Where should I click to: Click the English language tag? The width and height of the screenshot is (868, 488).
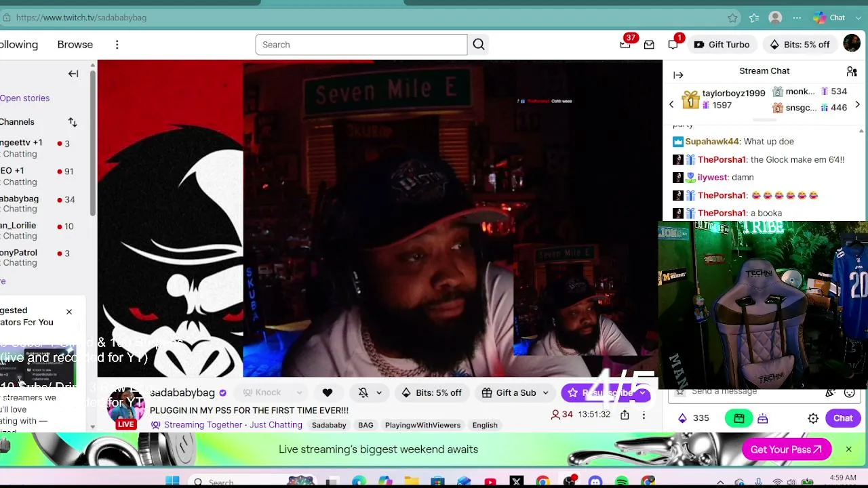pos(485,425)
